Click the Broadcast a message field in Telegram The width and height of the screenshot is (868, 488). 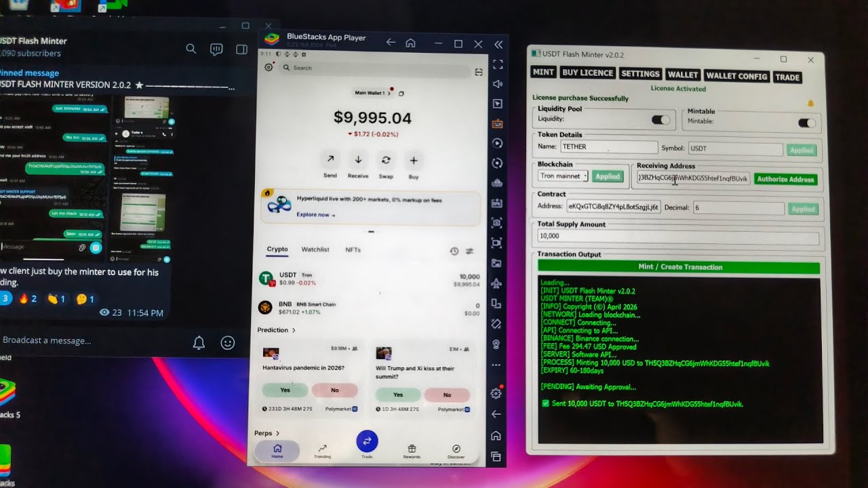(92, 340)
